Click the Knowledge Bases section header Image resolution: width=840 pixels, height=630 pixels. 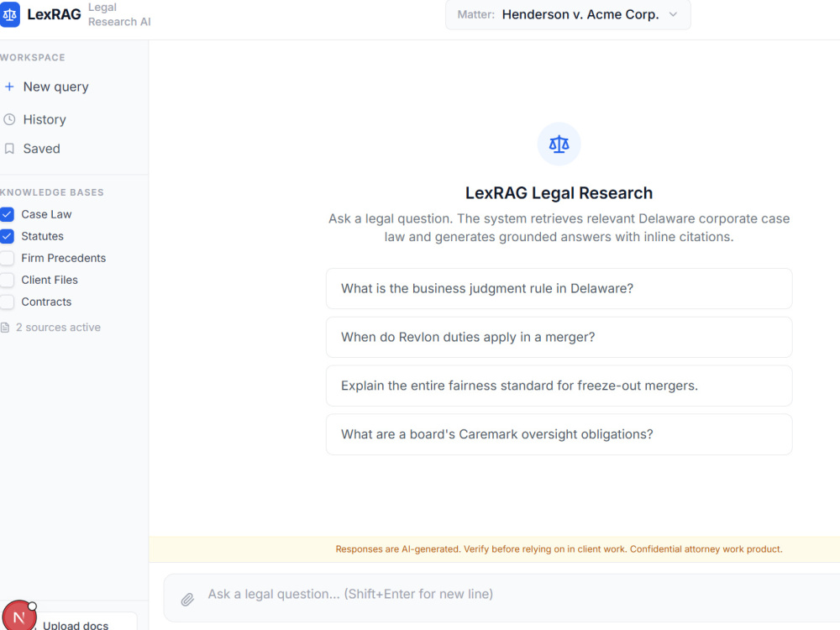pyautogui.click(x=52, y=192)
